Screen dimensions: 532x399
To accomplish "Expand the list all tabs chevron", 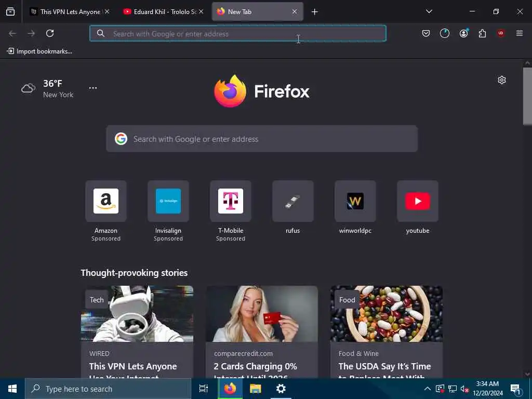I will [x=429, y=11].
